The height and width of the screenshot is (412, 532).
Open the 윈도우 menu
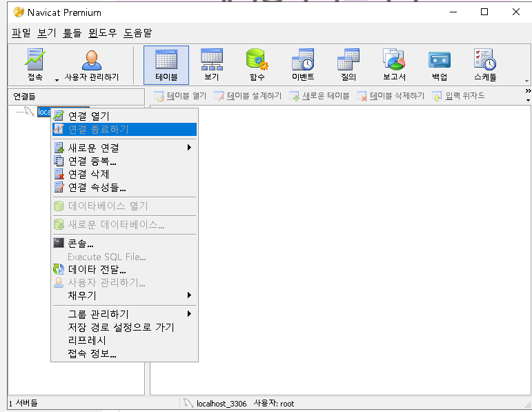pos(102,33)
